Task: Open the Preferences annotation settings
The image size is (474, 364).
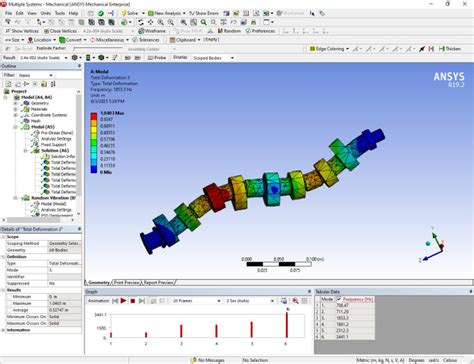Action: click(260, 31)
